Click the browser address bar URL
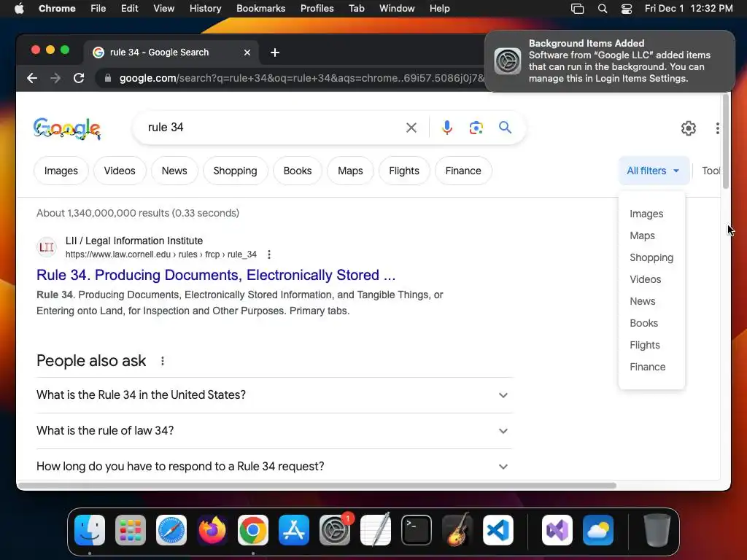The height and width of the screenshot is (560, 747). [301, 78]
